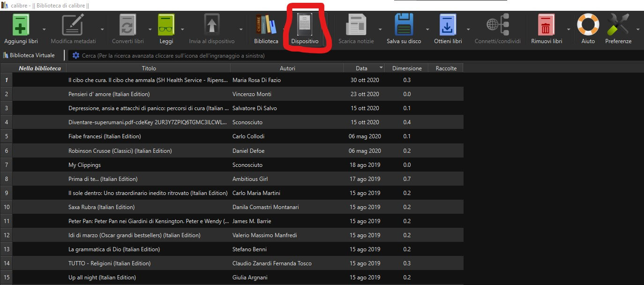Click the Rimuovi libri trash icon
The width and height of the screenshot is (644, 285).
click(546, 25)
